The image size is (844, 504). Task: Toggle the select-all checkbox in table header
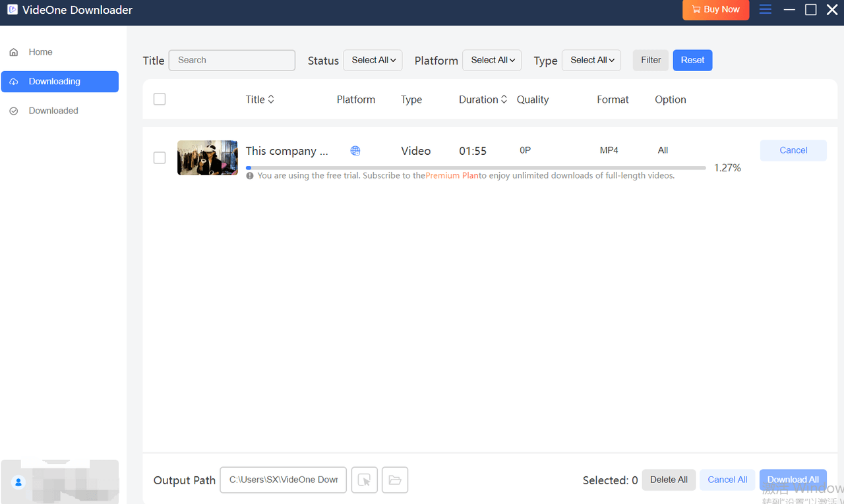pos(160,99)
